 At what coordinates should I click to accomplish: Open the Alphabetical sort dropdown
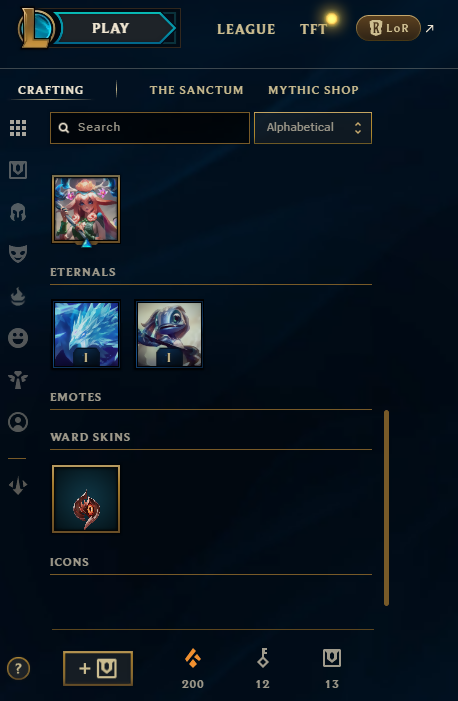click(313, 128)
